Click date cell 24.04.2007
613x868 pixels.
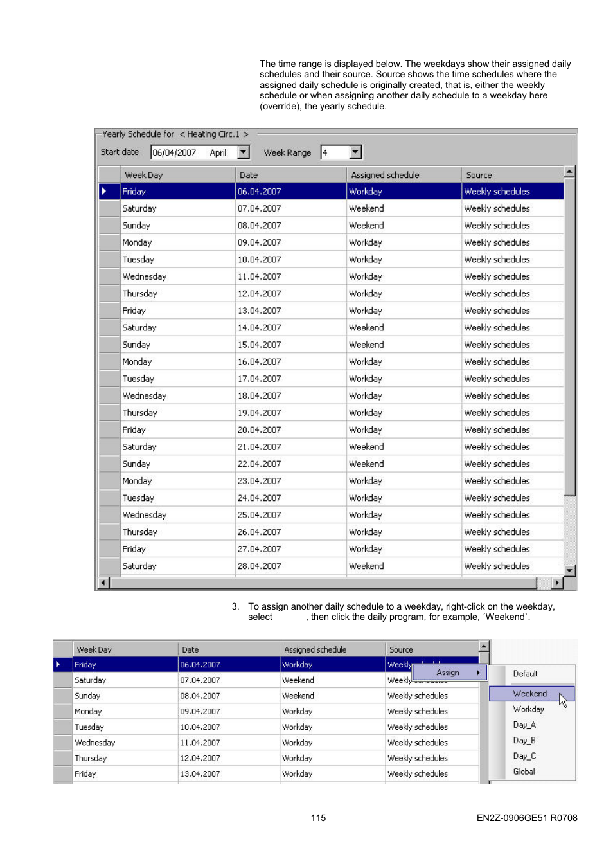291,498
